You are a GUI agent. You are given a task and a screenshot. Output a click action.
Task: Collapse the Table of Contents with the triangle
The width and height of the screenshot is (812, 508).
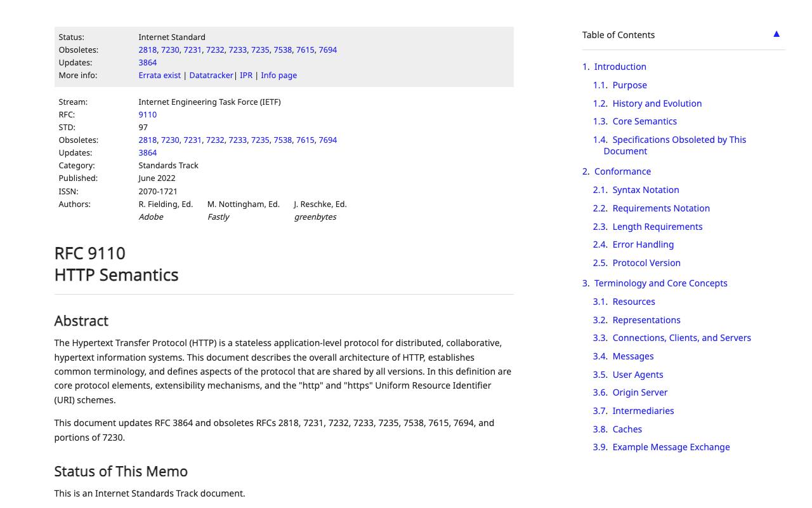point(776,34)
